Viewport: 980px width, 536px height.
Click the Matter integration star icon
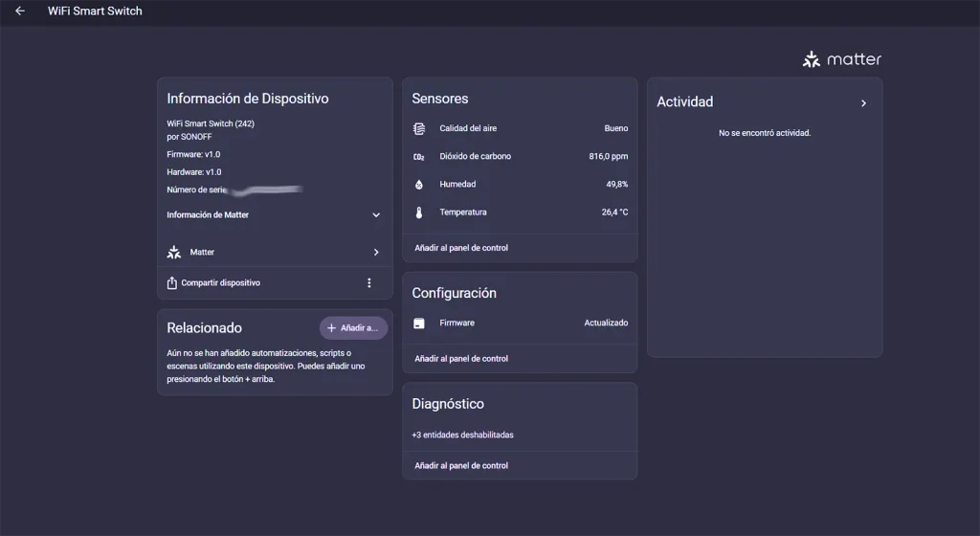click(174, 253)
